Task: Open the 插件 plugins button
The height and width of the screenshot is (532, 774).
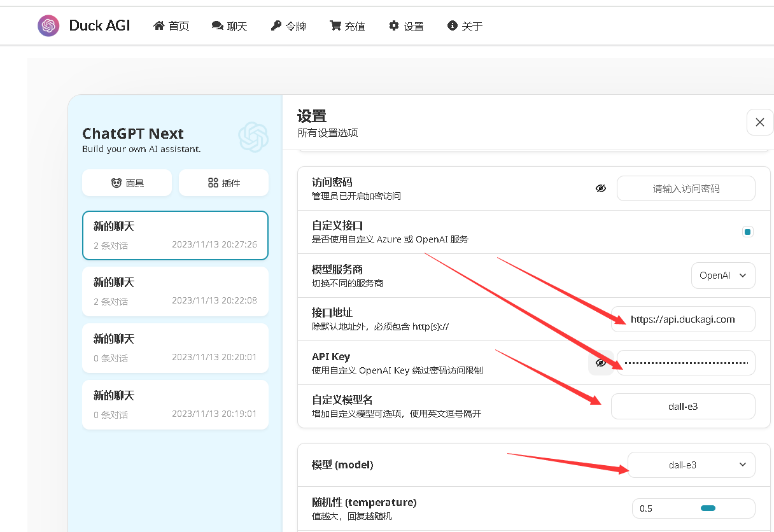Action: (x=223, y=183)
